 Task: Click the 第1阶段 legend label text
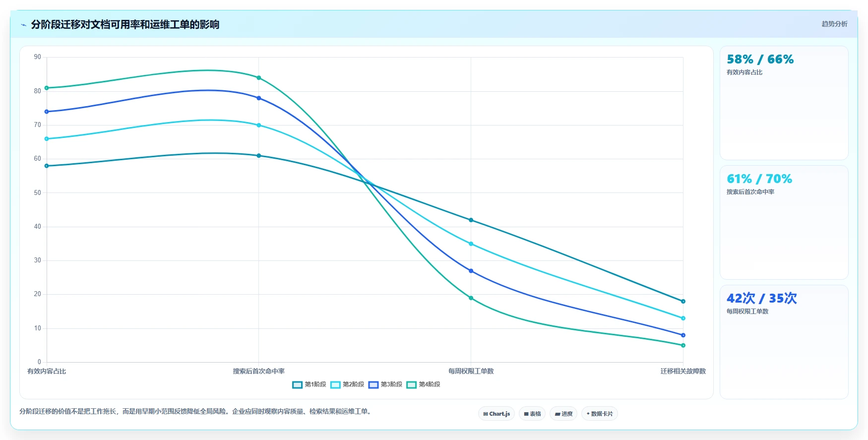315,384
